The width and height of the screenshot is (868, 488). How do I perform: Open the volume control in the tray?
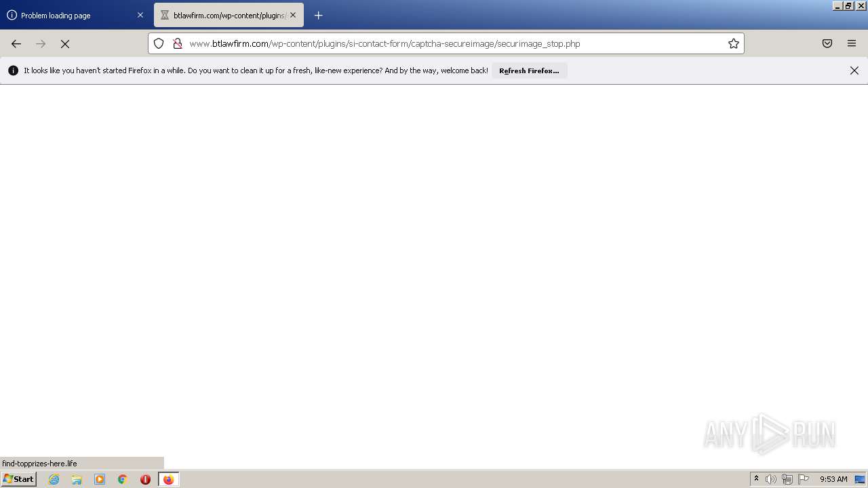point(771,479)
